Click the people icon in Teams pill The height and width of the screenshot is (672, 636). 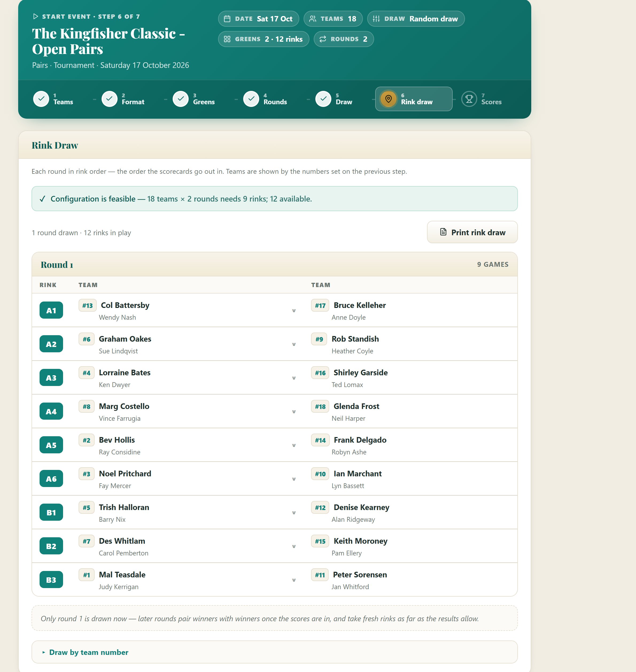313,19
